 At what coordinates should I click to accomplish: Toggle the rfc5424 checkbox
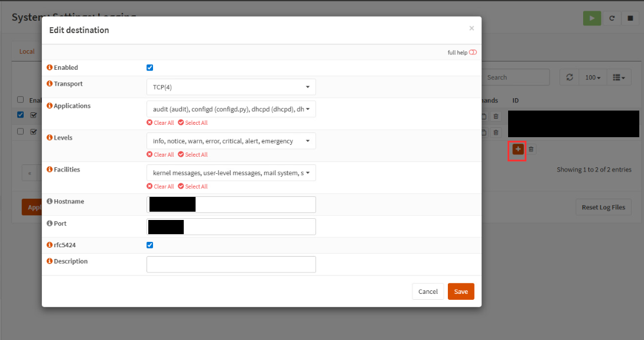tap(150, 245)
